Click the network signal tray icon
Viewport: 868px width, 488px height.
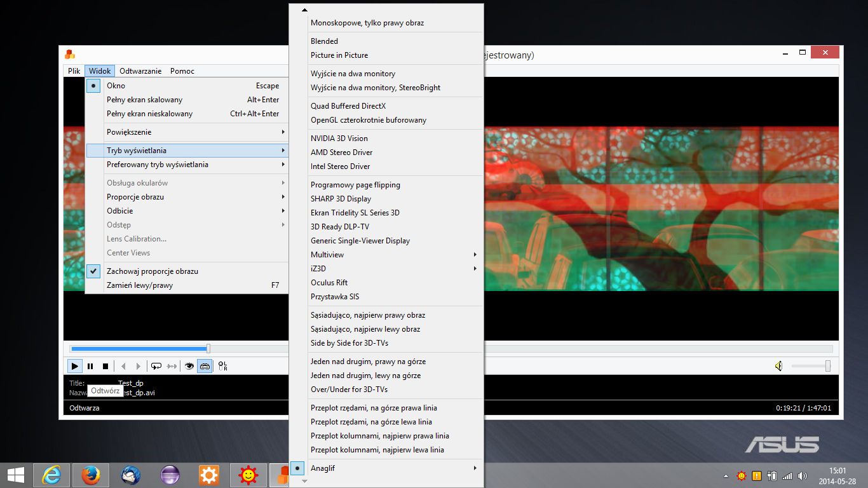(x=787, y=475)
